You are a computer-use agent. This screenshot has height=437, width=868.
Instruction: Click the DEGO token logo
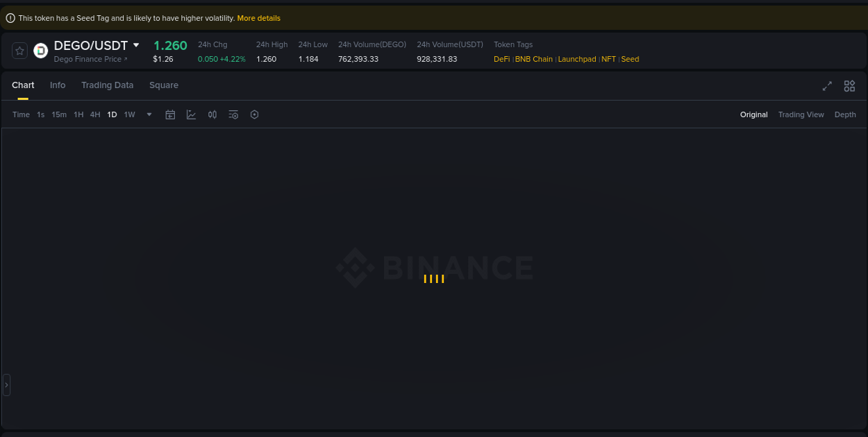(x=40, y=50)
